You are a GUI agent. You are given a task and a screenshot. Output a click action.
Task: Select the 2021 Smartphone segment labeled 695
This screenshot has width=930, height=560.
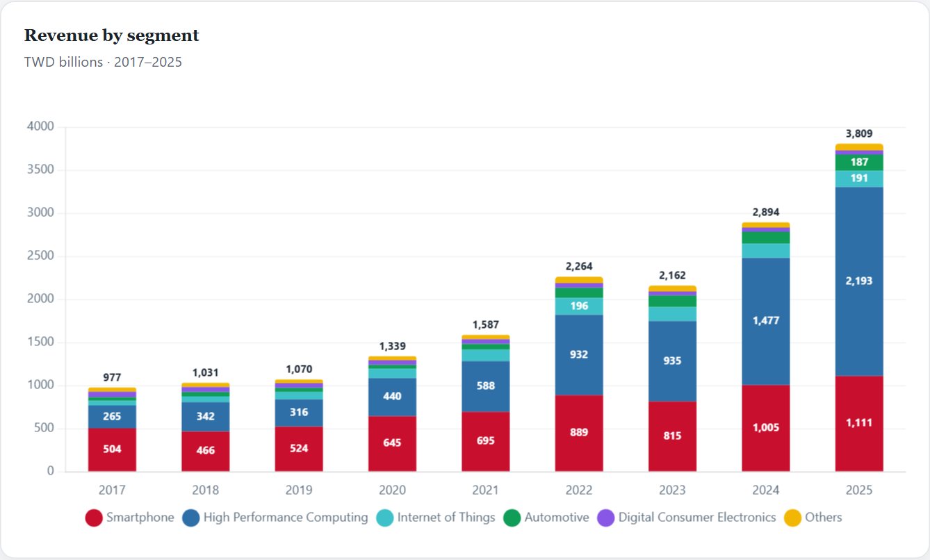[x=485, y=442]
